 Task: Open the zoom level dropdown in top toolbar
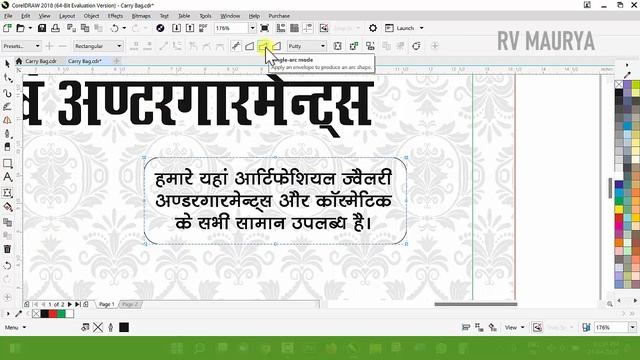click(x=252, y=28)
